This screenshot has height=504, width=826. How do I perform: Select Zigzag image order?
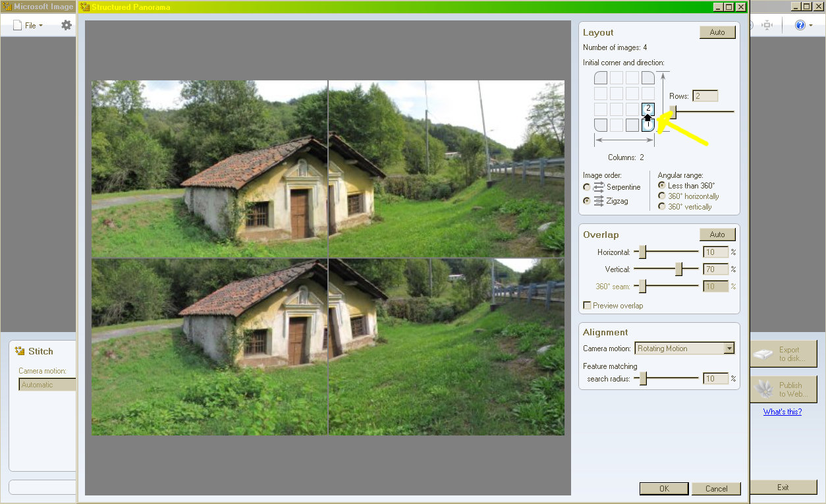click(587, 201)
